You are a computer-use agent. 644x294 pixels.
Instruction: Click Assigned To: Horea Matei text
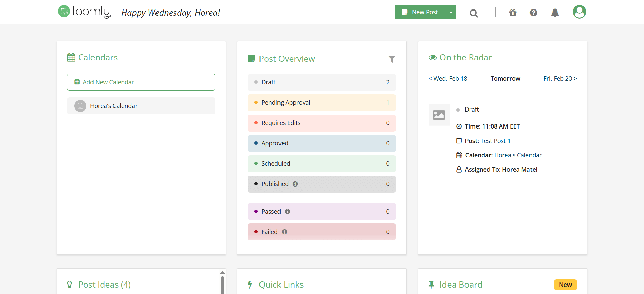tap(501, 169)
